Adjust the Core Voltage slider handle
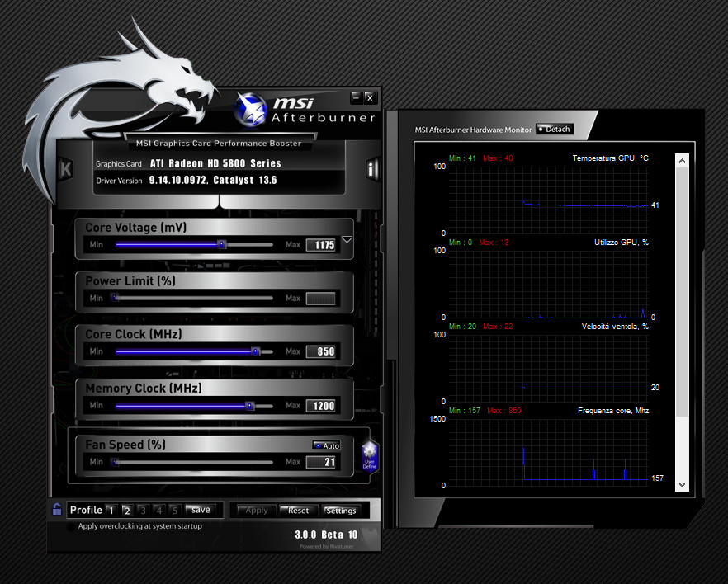 [222, 244]
